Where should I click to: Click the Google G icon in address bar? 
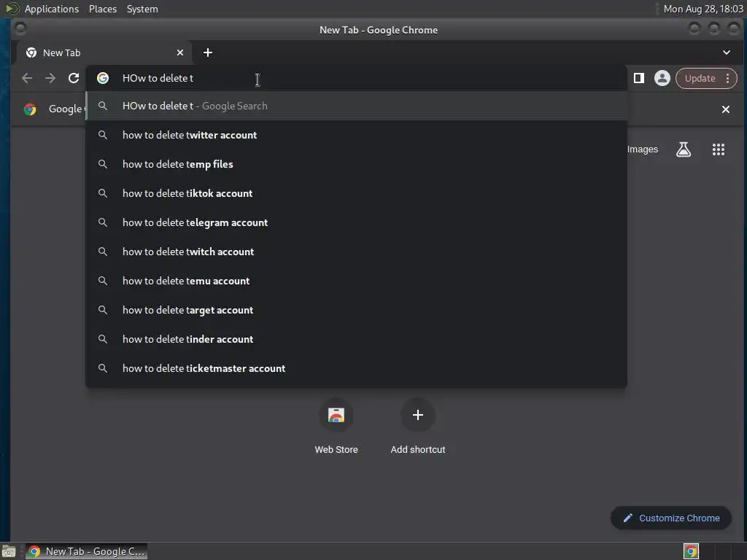coord(103,78)
